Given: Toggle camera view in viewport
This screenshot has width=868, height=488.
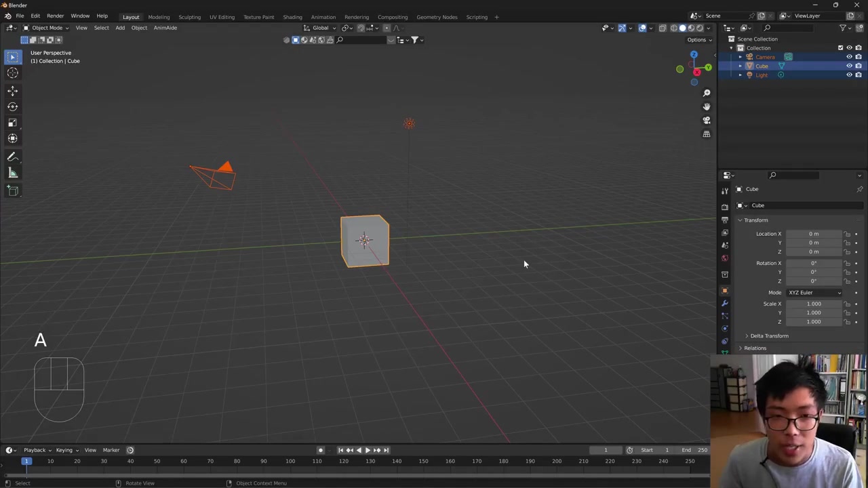Looking at the screenshot, I should (706, 120).
